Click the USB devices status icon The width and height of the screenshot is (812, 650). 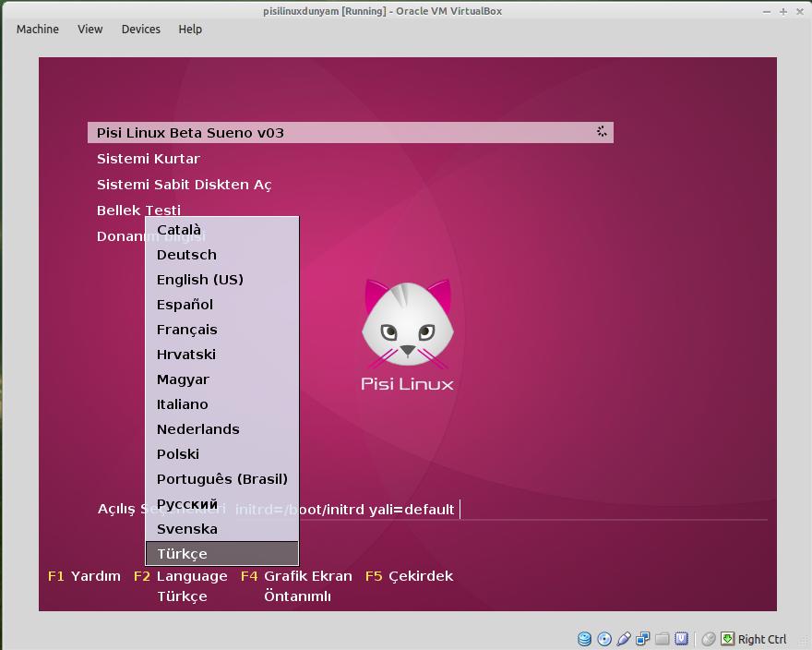pyautogui.click(x=626, y=638)
